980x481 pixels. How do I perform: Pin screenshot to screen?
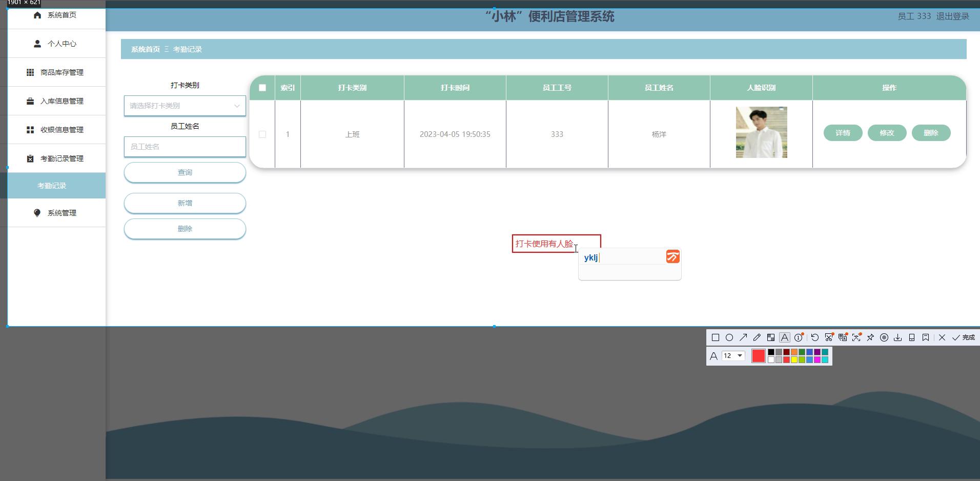[x=870, y=337]
